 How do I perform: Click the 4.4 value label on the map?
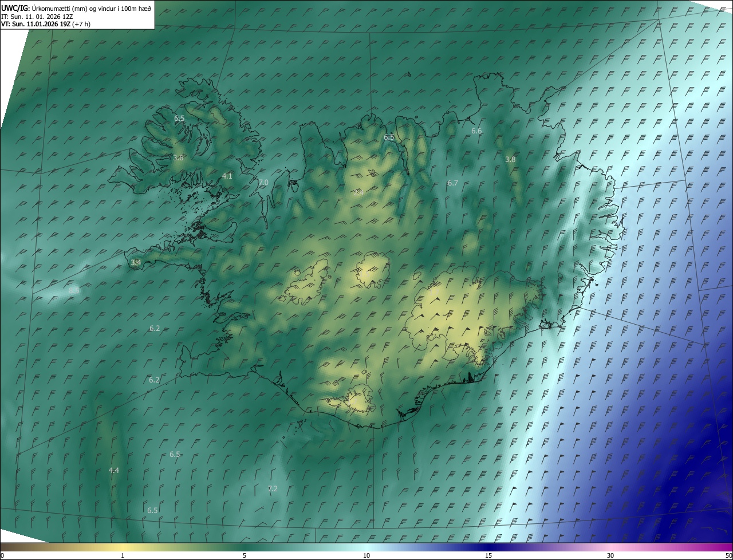tap(114, 470)
